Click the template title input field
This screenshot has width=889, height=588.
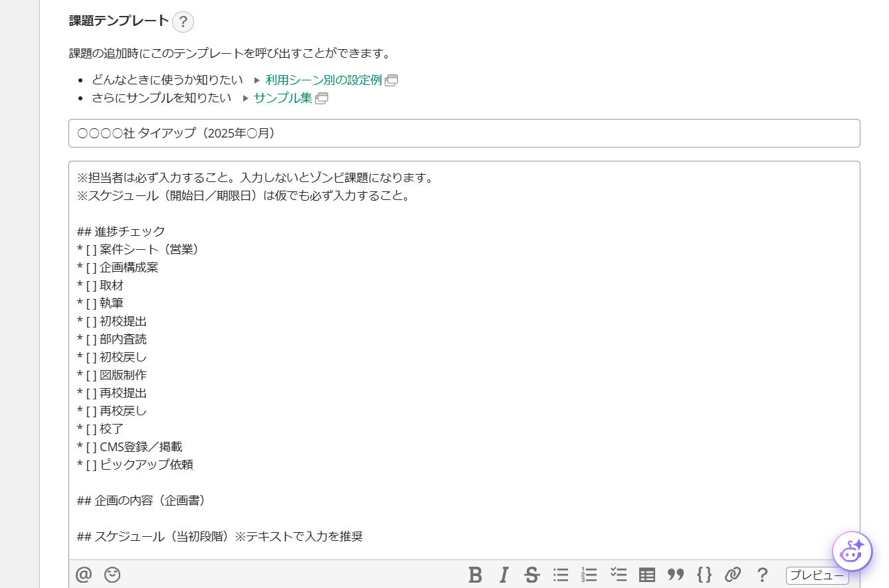(464, 134)
